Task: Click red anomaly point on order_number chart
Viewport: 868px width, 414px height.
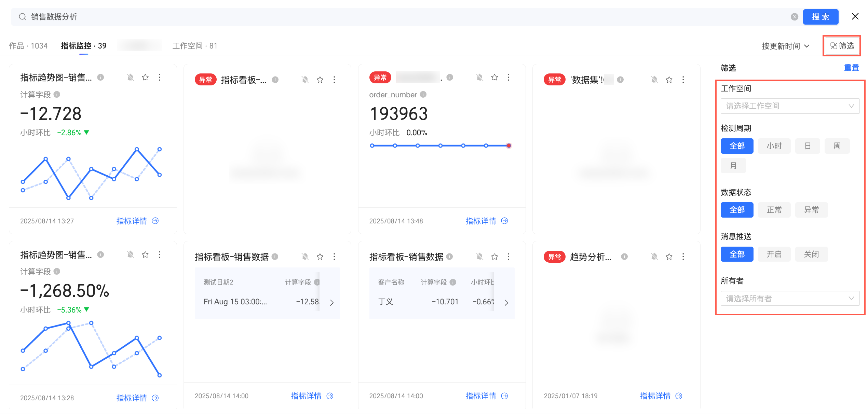Action: pyautogui.click(x=509, y=146)
